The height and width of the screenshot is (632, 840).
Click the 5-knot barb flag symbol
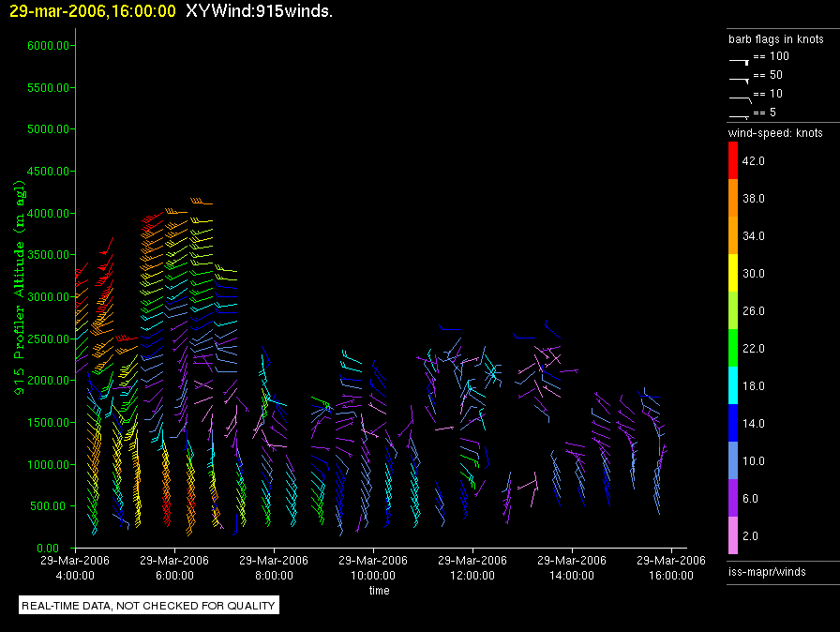739,114
